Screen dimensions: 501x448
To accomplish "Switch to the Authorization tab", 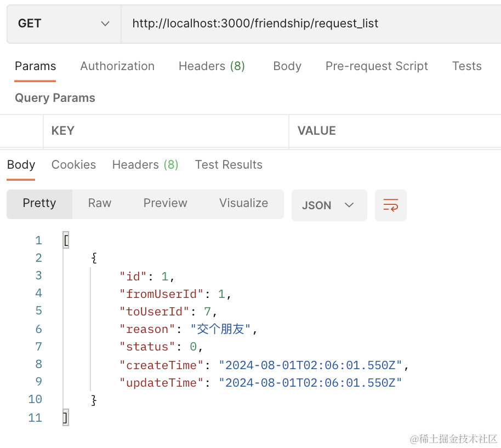I will click(117, 66).
